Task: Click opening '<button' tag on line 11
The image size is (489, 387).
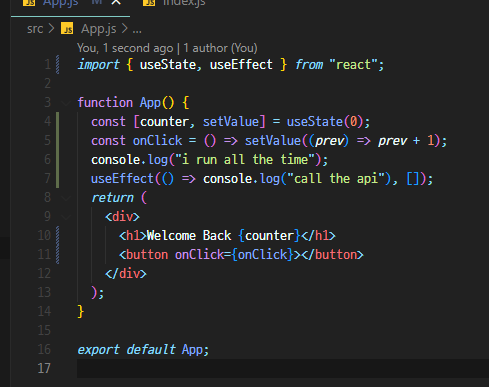Action: tap(143, 255)
